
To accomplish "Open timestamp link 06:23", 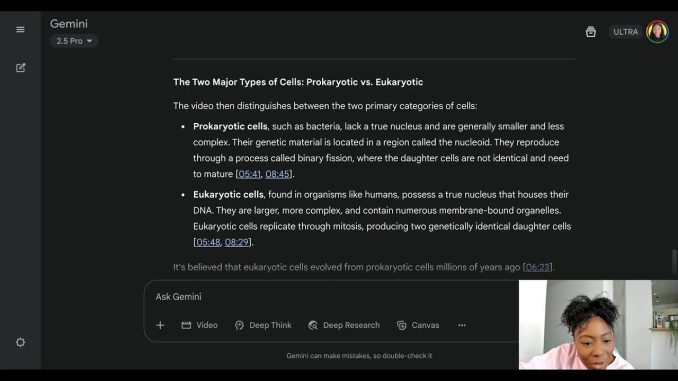I will pos(537,267).
